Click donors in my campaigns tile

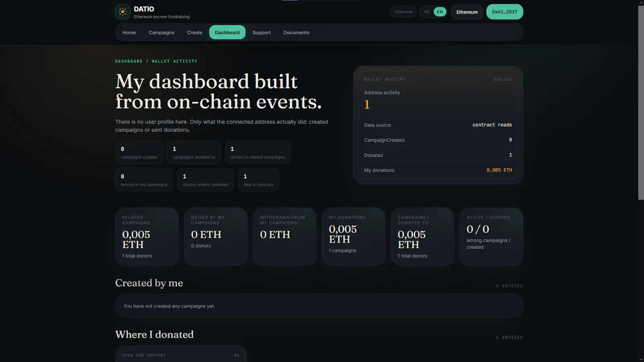(x=144, y=180)
